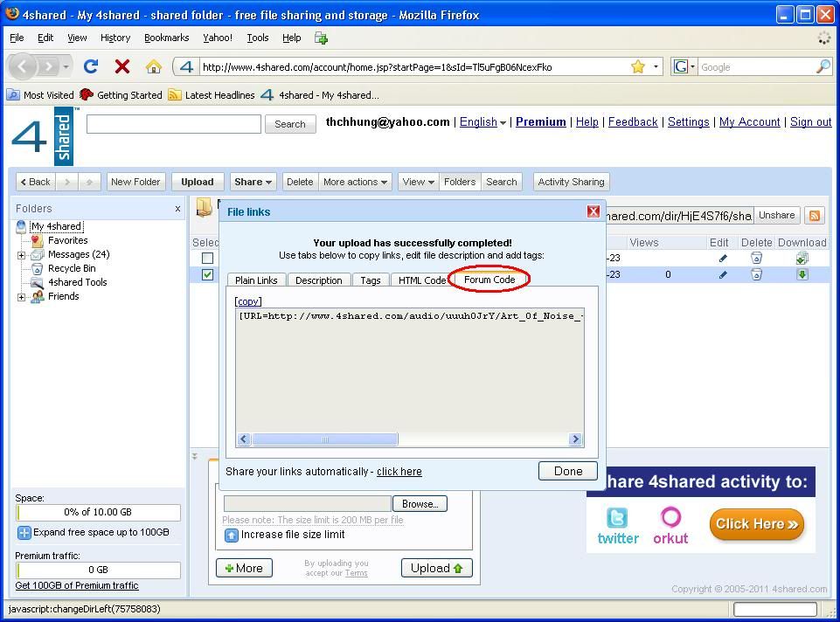
Task: Click the 'click here' share link
Action: point(399,472)
